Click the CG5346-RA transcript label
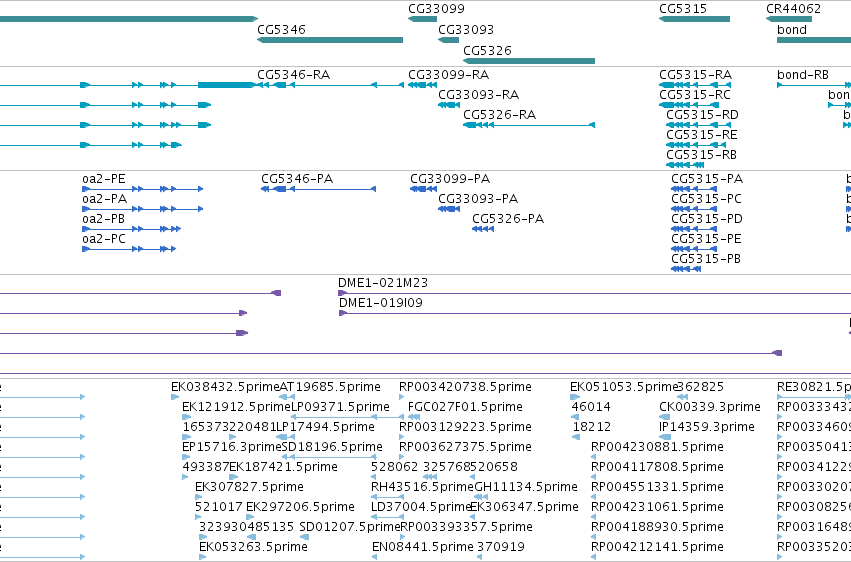This screenshot has height=562, width=851. coord(294,75)
